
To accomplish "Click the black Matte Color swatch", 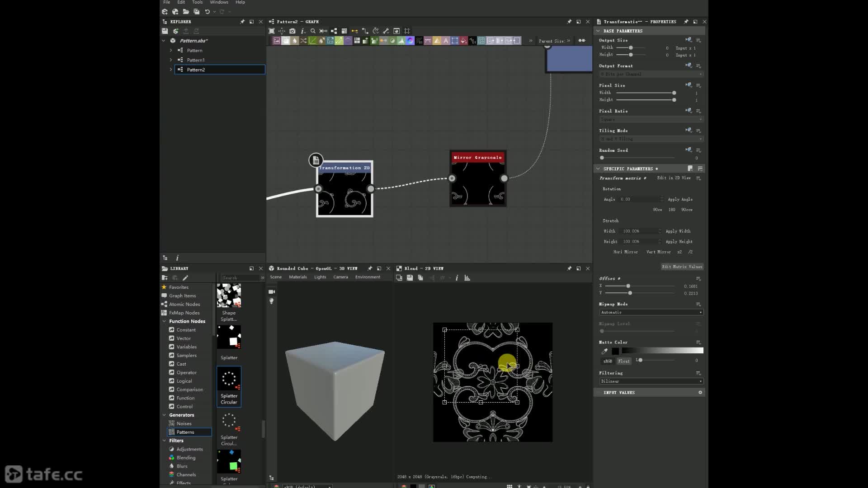I will tap(615, 351).
